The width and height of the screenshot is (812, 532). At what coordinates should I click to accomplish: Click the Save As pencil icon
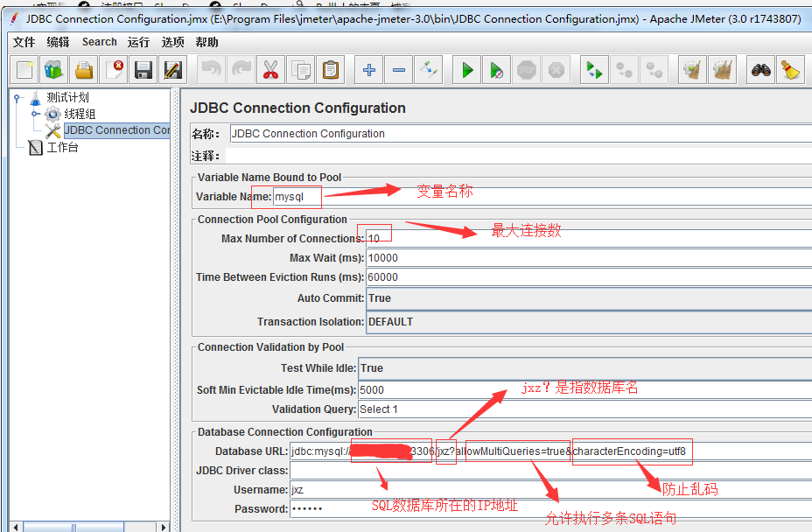click(x=173, y=70)
